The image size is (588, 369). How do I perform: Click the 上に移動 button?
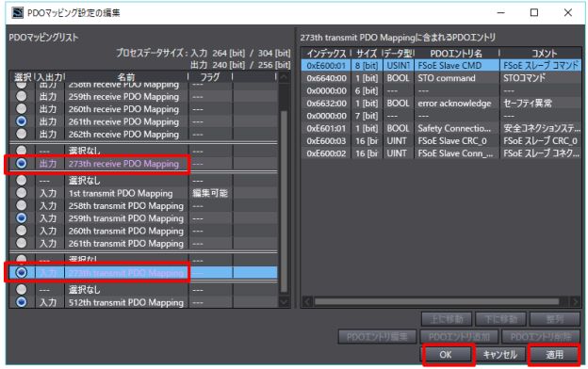pos(447,319)
